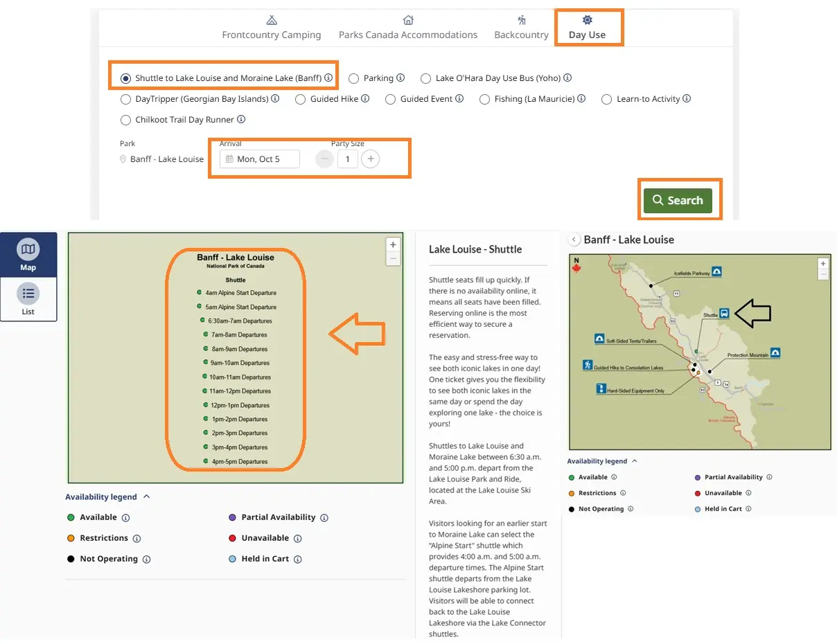
Task: Open info icon beside Guided Event
Action: (459, 99)
